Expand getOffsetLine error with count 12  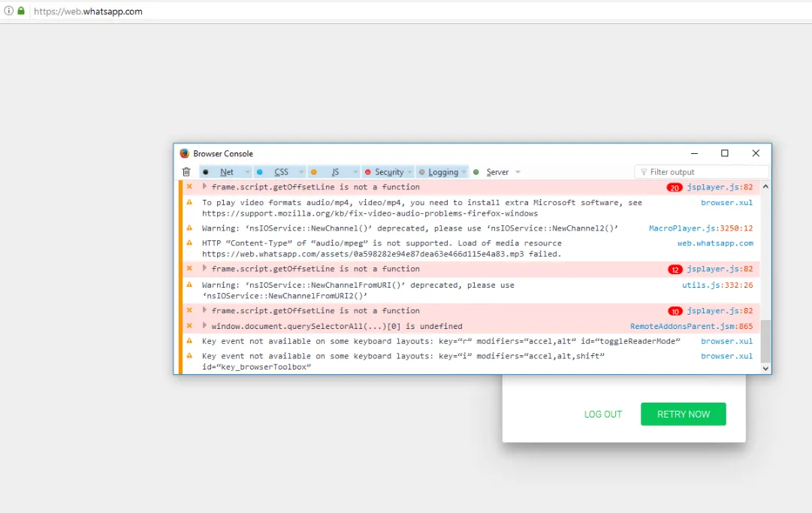pyautogui.click(x=204, y=268)
